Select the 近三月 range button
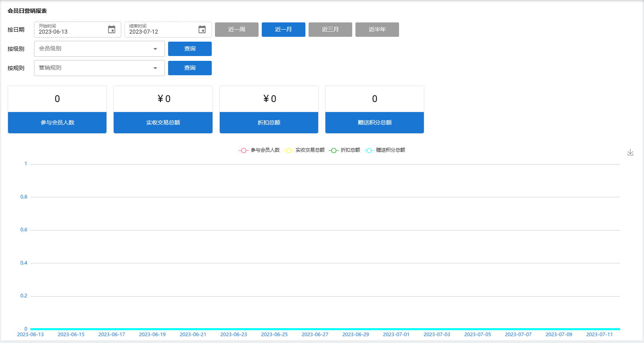 [330, 30]
